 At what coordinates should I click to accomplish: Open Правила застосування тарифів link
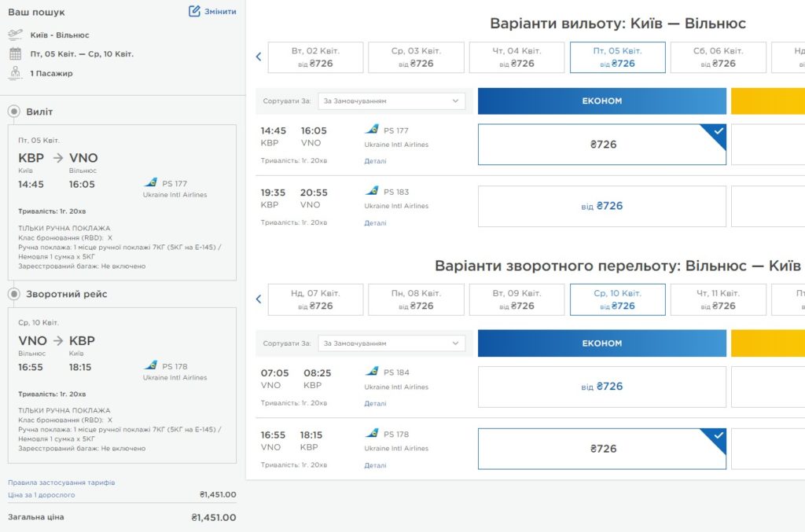[61, 482]
